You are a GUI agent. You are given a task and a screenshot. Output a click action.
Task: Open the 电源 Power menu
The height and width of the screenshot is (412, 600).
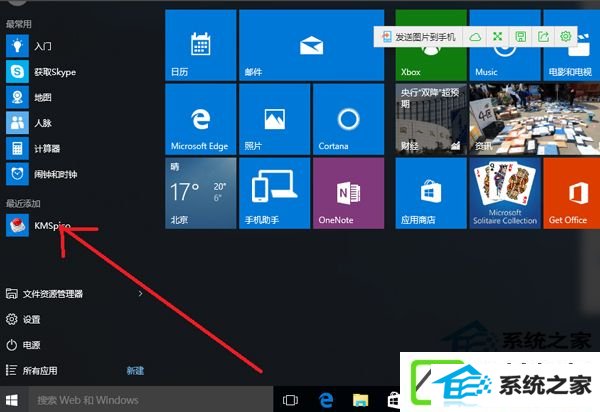(x=23, y=345)
